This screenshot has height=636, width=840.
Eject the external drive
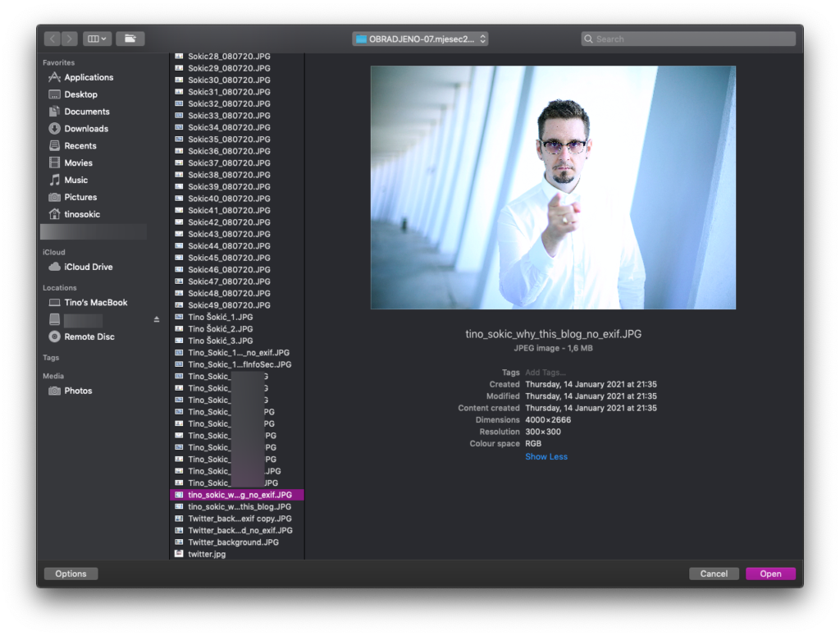tap(157, 319)
